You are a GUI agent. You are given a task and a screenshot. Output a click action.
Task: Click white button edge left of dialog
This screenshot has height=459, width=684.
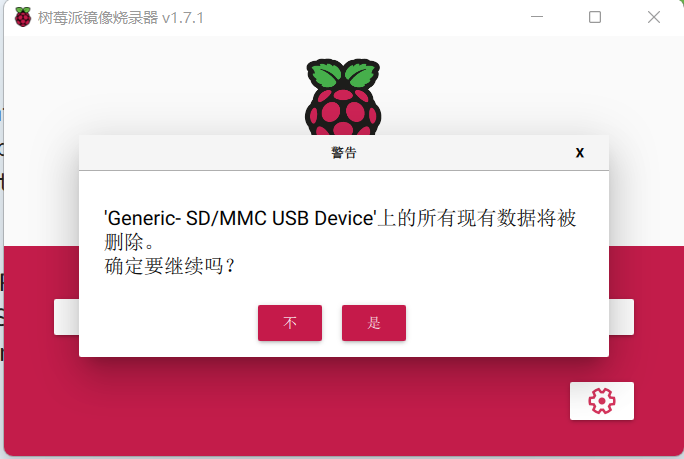pyautogui.click(x=66, y=317)
